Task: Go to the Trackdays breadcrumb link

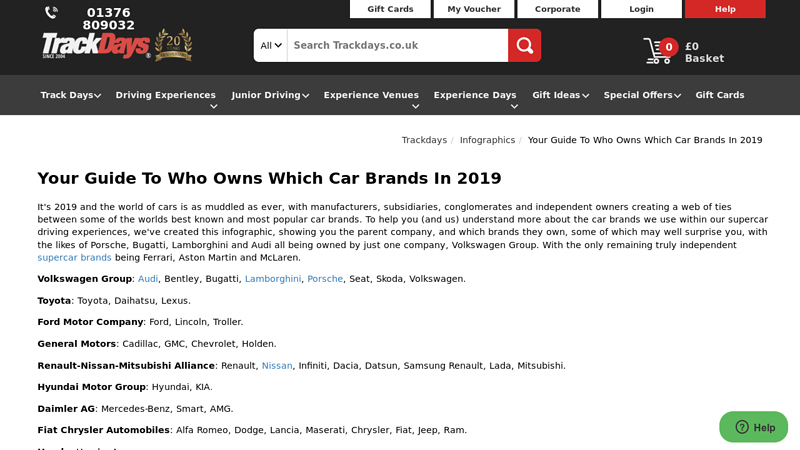Action: pyautogui.click(x=424, y=140)
